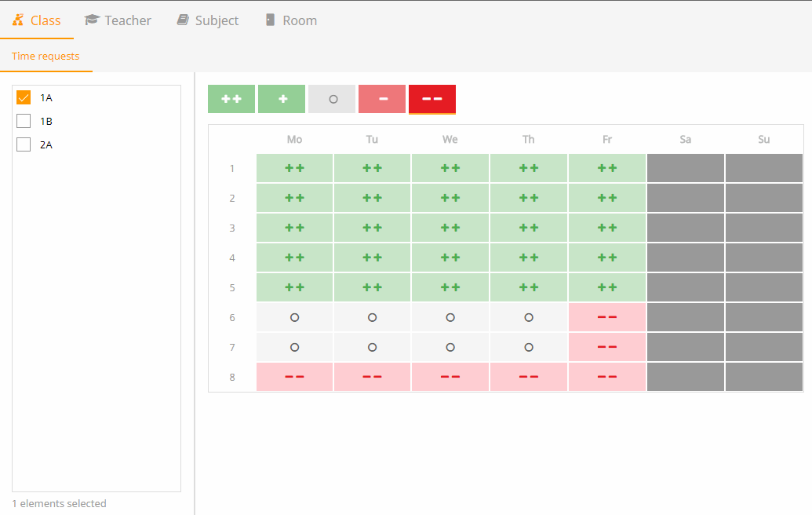Click the Subject book icon
This screenshot has height=515, width=812.
183,20
